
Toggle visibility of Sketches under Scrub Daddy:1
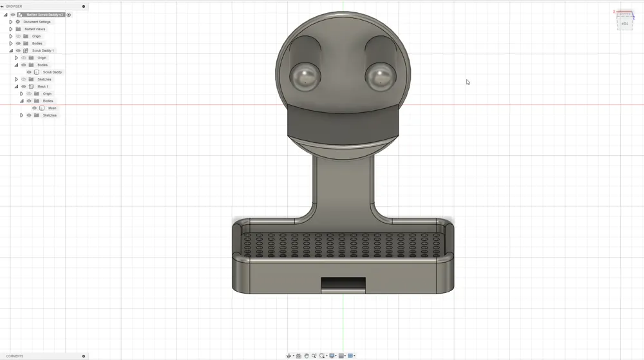[x=23, y=79]
